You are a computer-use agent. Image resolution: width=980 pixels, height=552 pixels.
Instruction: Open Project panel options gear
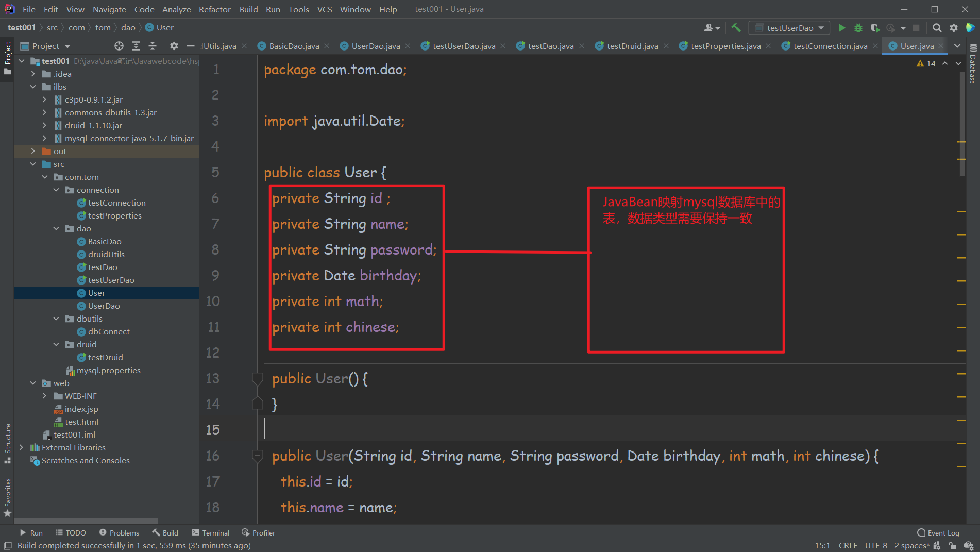[x=174, y=46]
